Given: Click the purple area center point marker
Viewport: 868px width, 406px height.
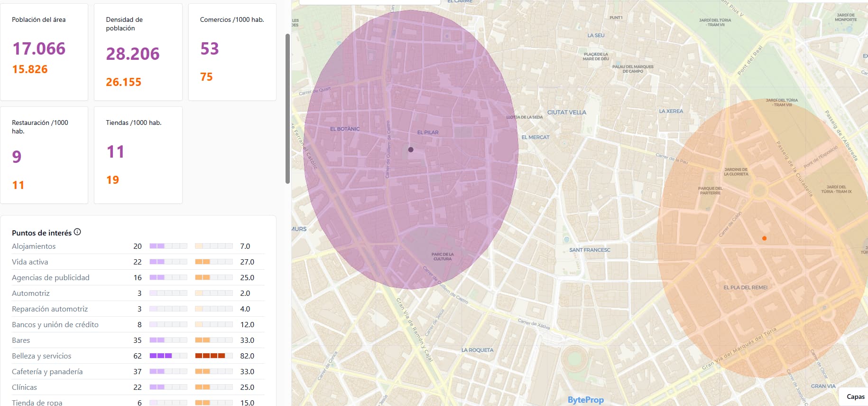Looking at the screenshot, I should click(x=411, y=150).
